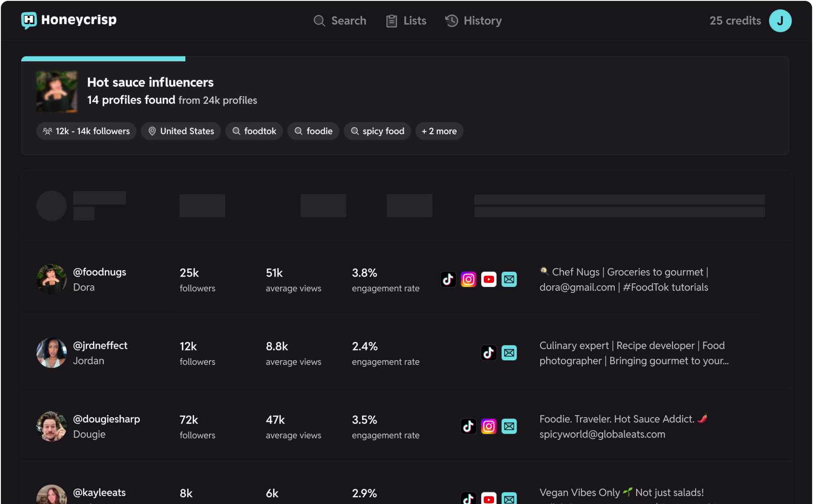The height and width of the screenshot is (504, 813).
Task: Expand the '+ 2 more' filters chip
Action: coord(439,131)
